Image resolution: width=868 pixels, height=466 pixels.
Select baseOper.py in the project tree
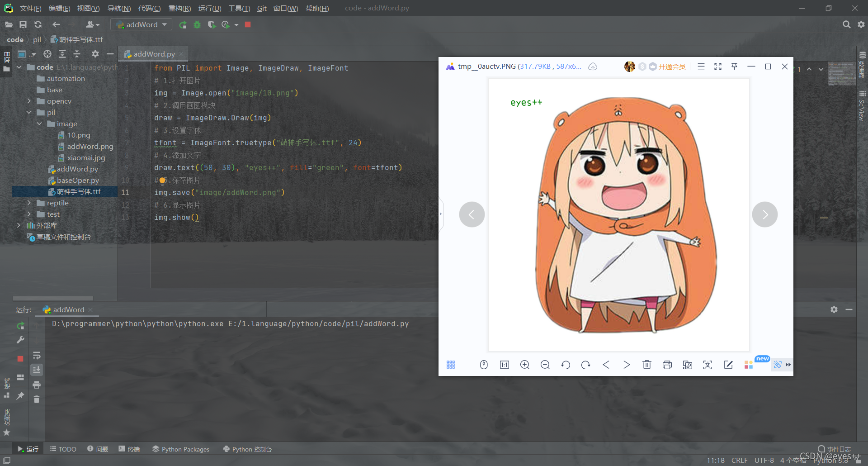pyautogui.click(x=77, y=180)
